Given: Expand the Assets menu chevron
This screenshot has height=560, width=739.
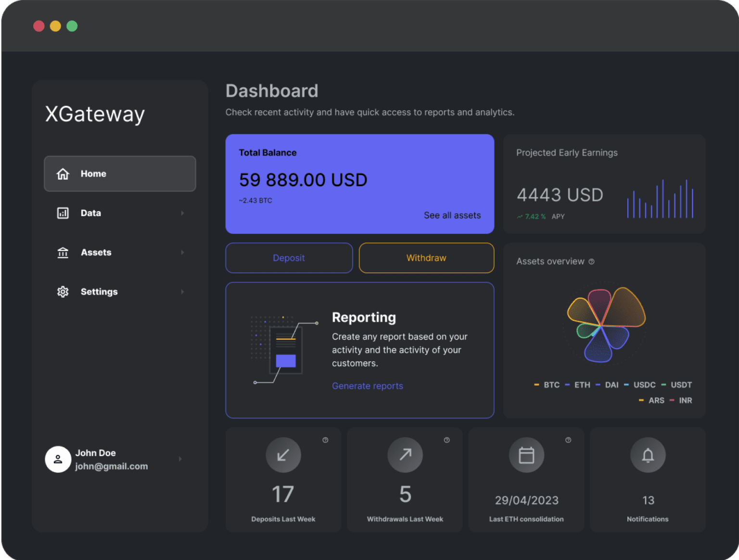Looking at the screenshot, I should click(x=182, y=253).
